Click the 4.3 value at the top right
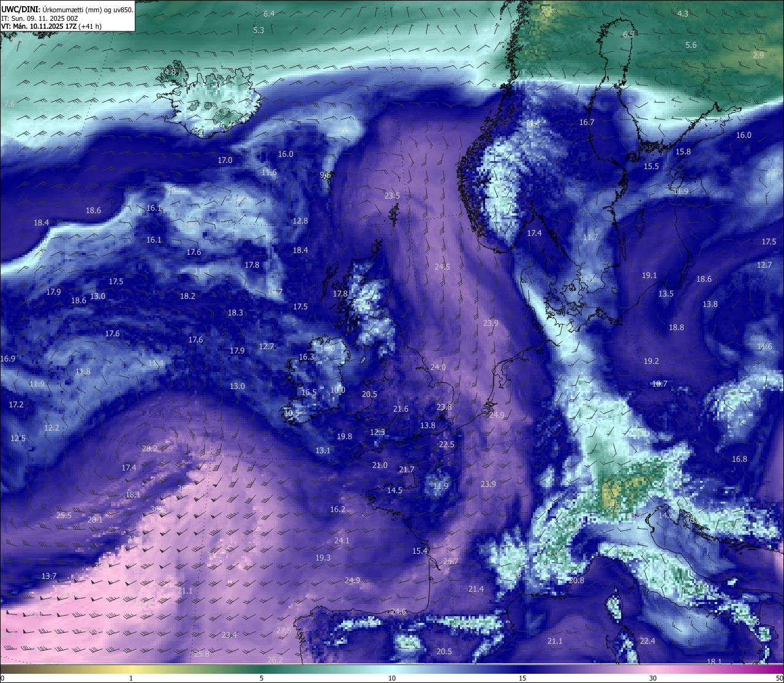The image size is (784, 683). [682, 13]
